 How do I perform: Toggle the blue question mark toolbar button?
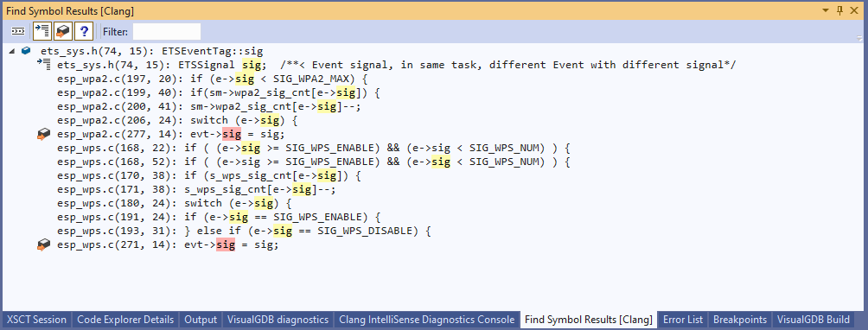(83, 31)
